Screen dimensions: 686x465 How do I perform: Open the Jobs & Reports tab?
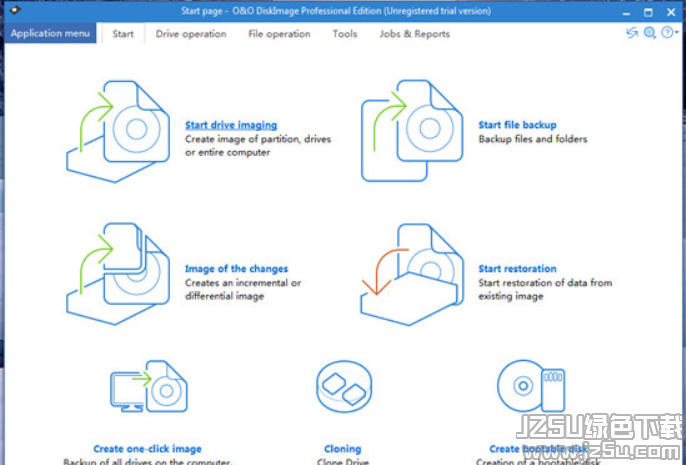click(415, 34)
